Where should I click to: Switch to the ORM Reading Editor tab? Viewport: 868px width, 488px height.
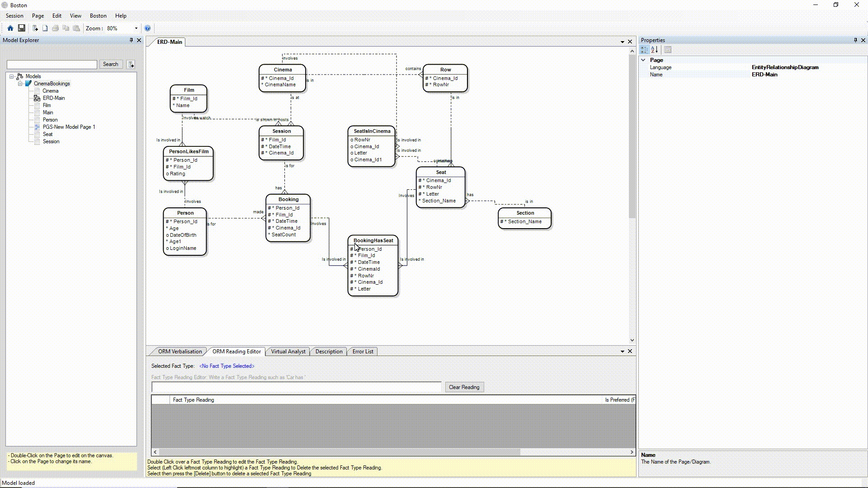(236, 352)
